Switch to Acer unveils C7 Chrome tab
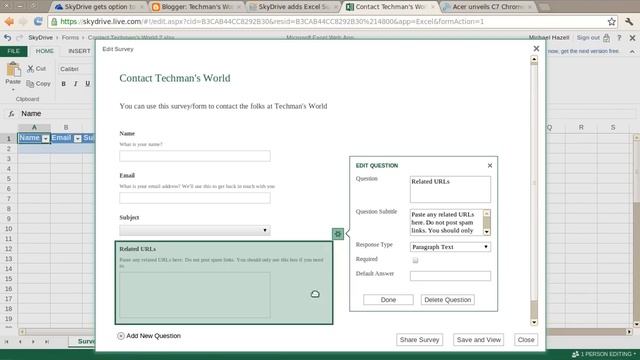 pyautogui.click(x=488, y=7)
